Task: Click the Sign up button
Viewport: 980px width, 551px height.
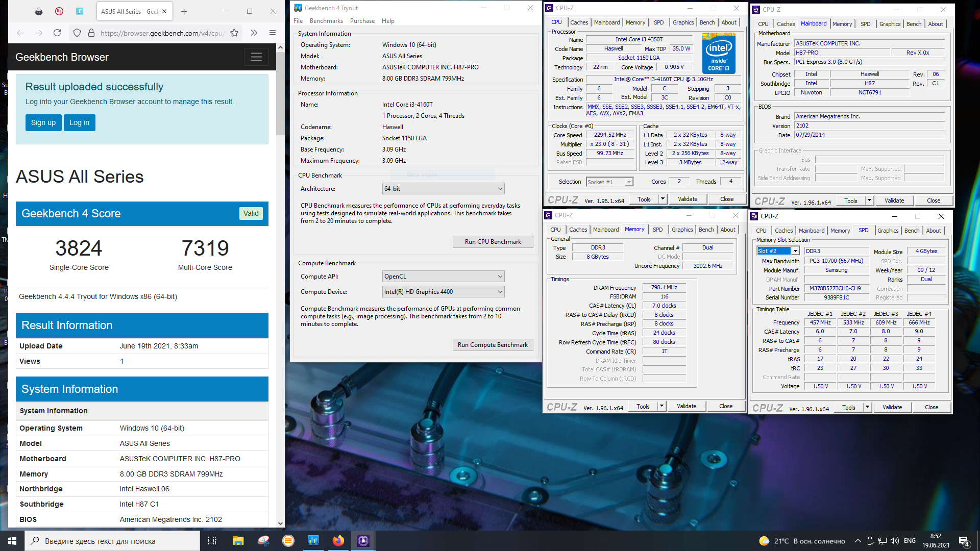Action: point(43,122)
